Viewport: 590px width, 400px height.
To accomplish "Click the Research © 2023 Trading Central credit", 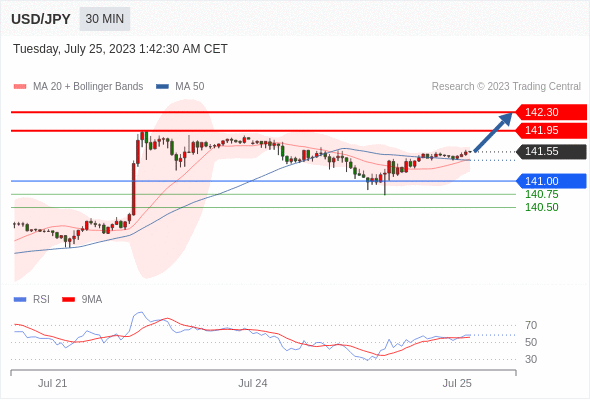I will [506, 87].
